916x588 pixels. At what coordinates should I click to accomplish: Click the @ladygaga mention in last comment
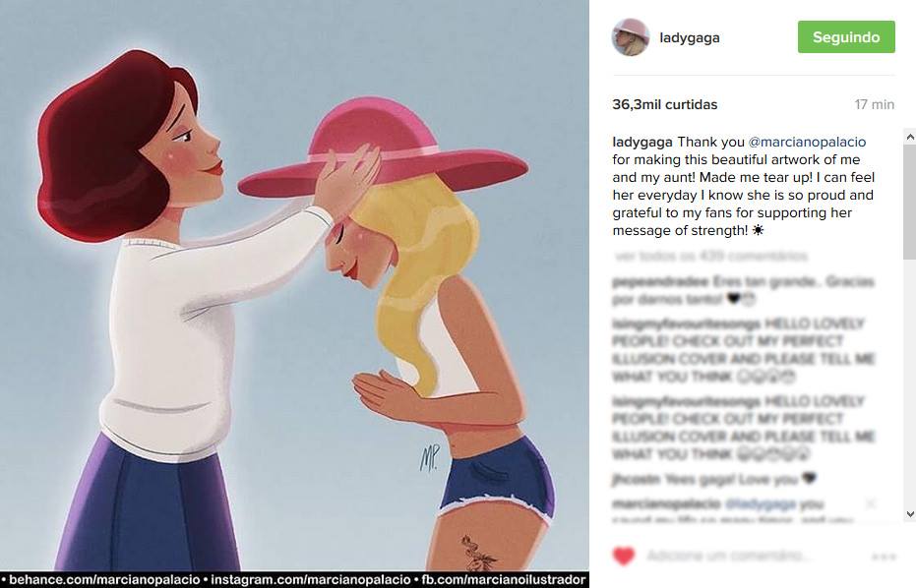pos(760,503)
